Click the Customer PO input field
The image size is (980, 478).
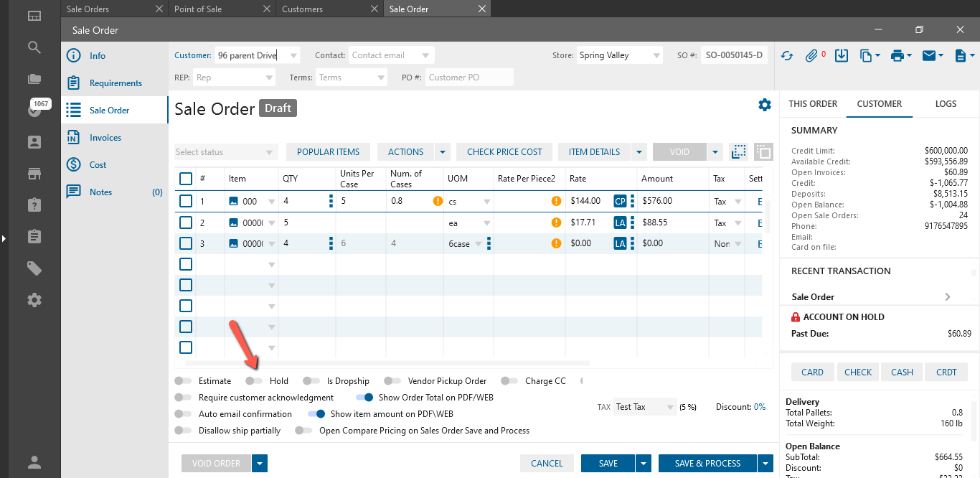coord(470,78)
